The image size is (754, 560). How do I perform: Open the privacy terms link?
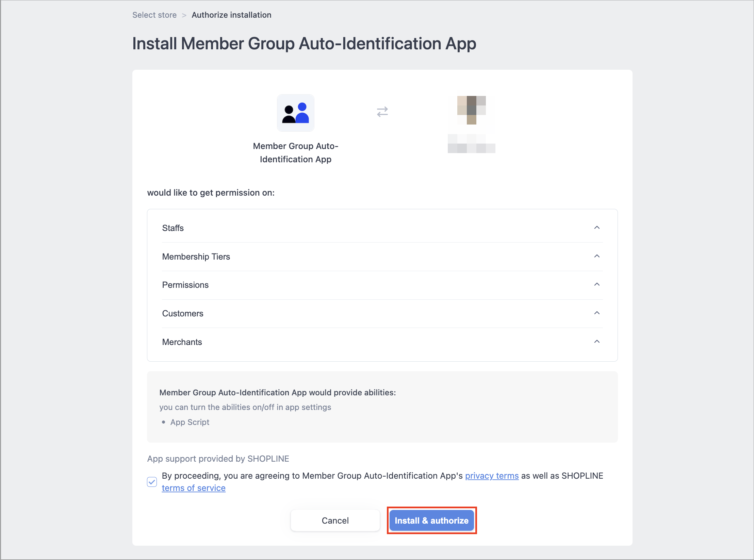tap(492, 476)
